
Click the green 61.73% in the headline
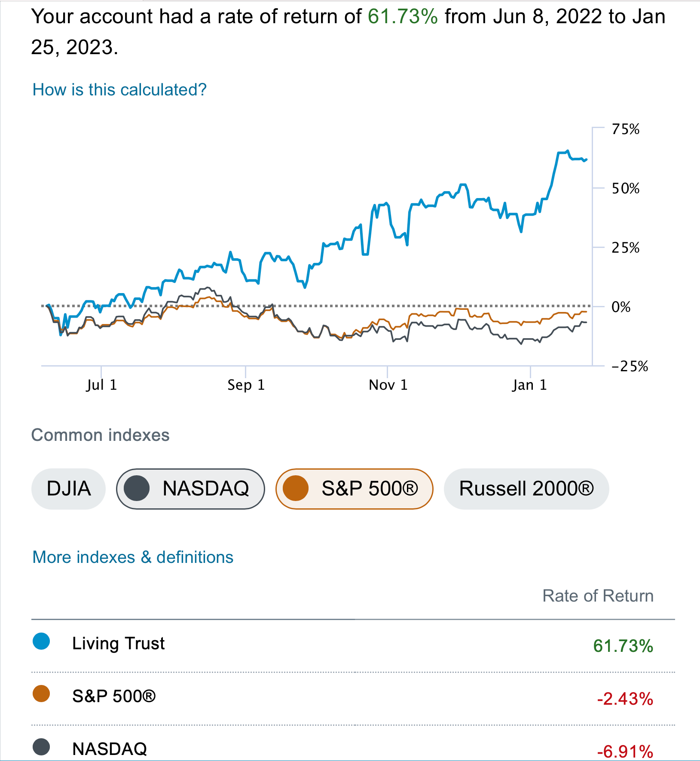pos(403,16)
